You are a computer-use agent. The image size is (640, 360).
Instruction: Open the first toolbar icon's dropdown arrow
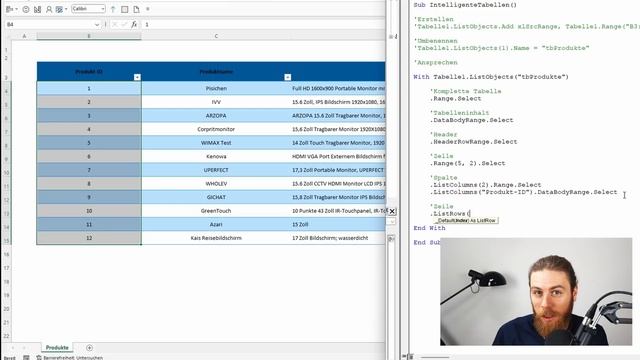coord(16,9)
